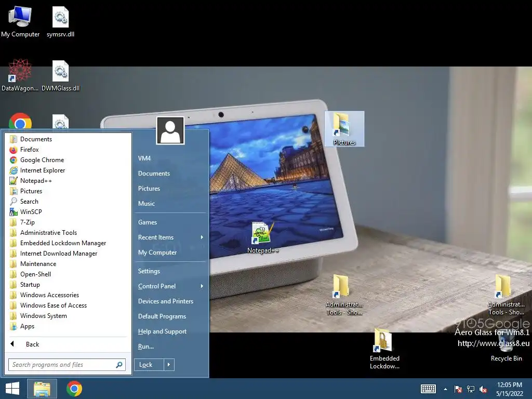This screenshot has height=399, width=532.
Task: Launch Internet Explorer from the Start menu
Action: point(68,170)
